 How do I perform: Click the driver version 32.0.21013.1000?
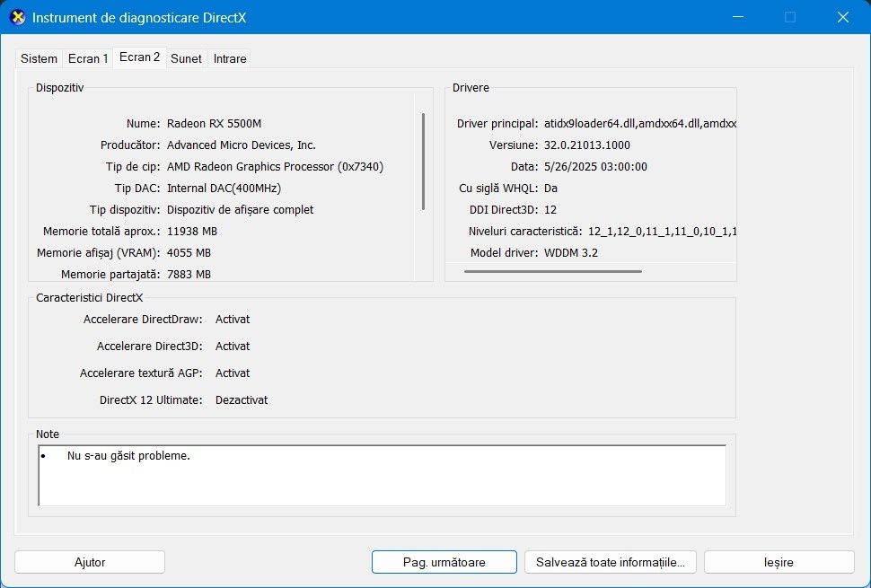(x=587, y=145)
